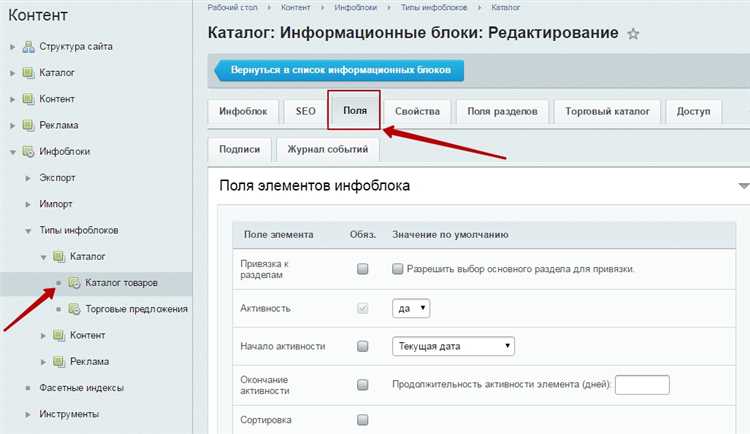
Task: Collapse the Инфоблоки tree node
Action: point(12,152)
